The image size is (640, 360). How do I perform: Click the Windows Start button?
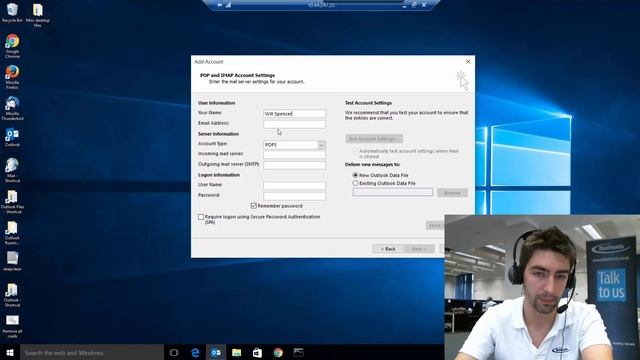click(x=10, y=352)
